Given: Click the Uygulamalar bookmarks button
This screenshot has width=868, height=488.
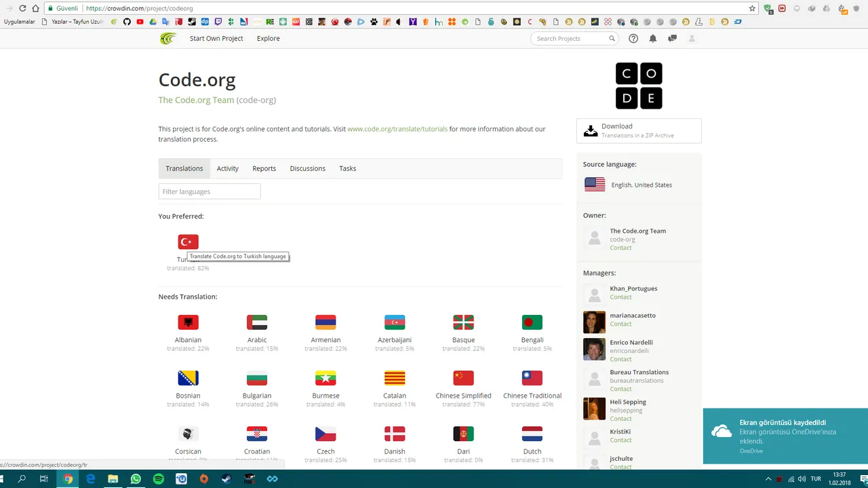Looking at the screenshot, I should point(19,22).
